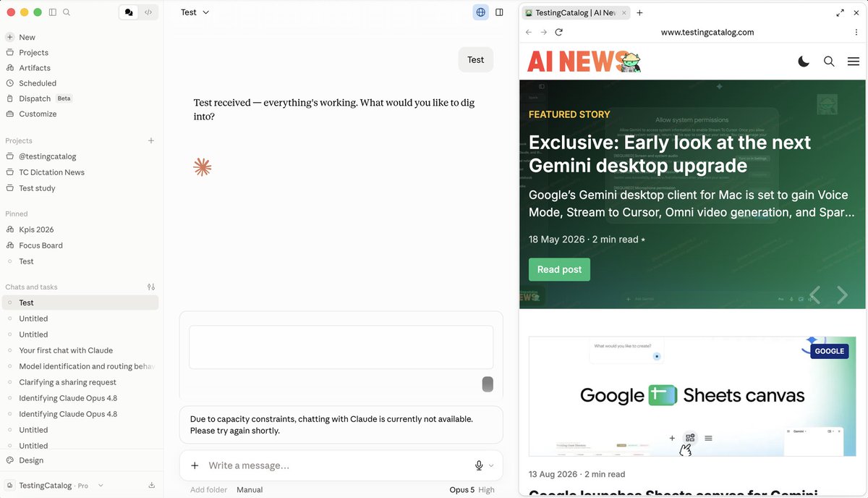Expand the microphone options chevron

coord(491,465)
